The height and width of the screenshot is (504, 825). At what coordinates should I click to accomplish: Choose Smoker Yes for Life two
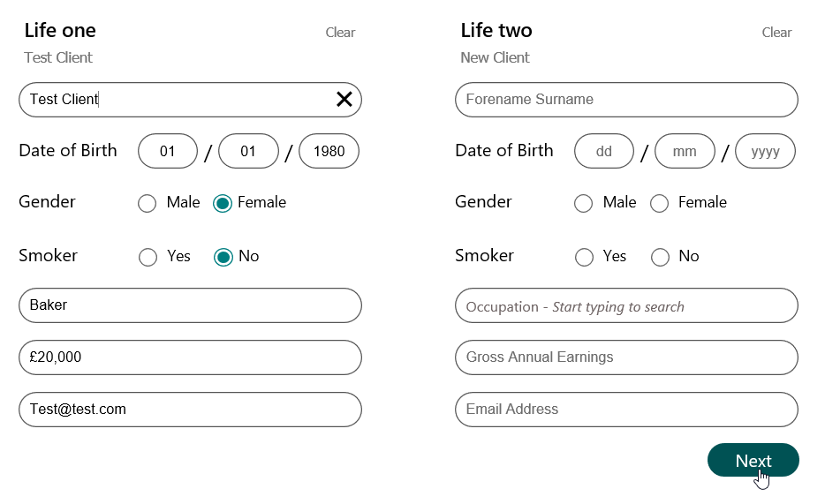pyautogui.click(x=584, y=258)
